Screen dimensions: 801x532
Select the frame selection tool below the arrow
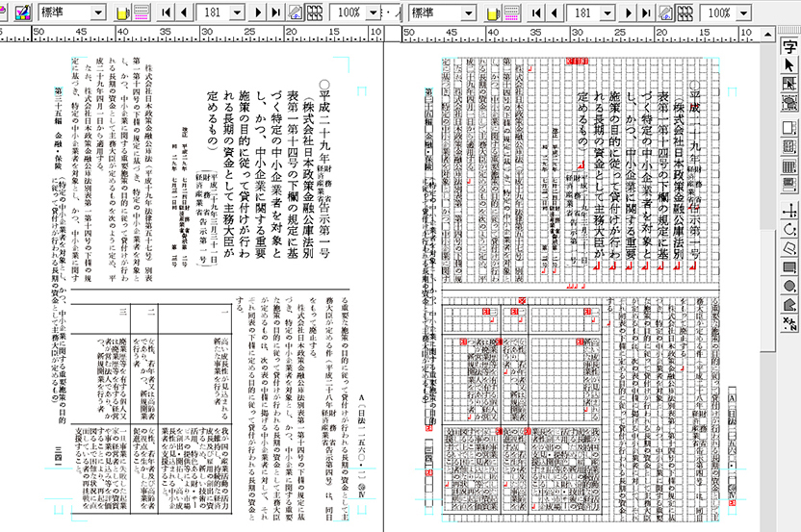789,84
